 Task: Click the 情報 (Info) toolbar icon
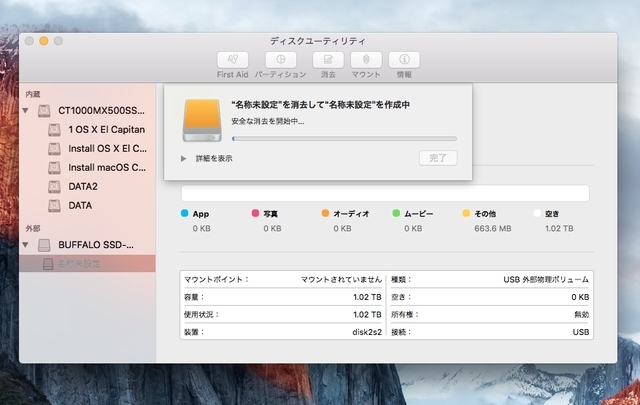pos(403,60)
